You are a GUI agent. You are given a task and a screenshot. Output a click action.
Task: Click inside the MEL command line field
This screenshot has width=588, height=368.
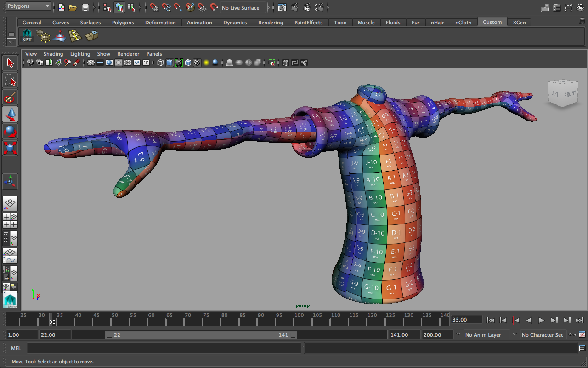pyautogui.click(x=161, y=348)
